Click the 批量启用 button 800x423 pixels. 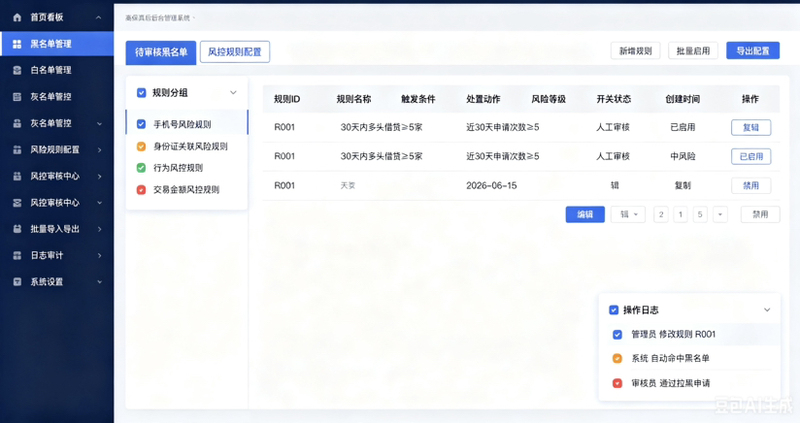pyautogui.click(x=693, y=51)
